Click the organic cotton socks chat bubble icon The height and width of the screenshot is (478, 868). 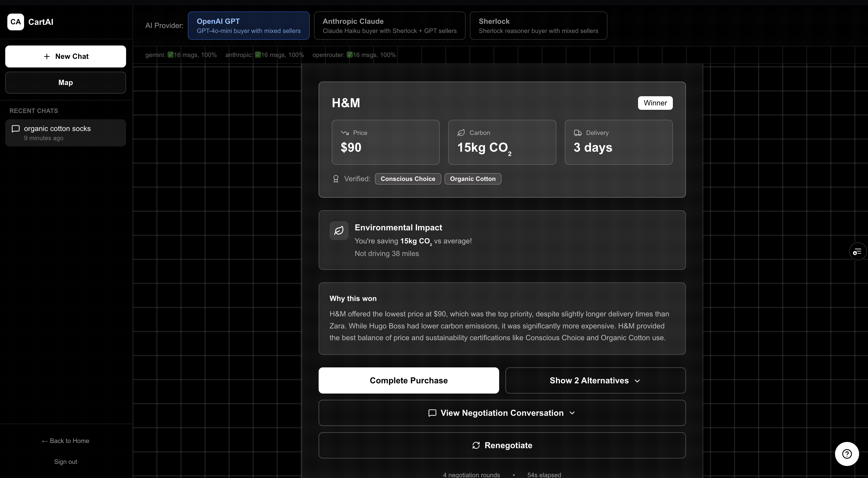pos(15,129)
